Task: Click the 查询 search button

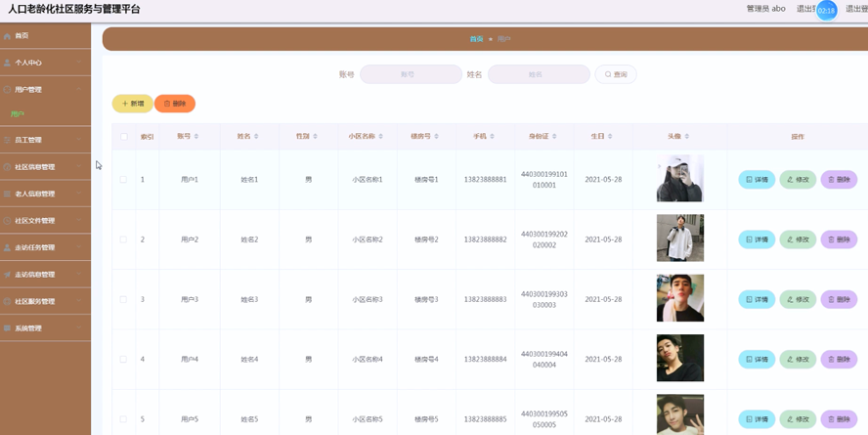Action: tap(616, 74)
